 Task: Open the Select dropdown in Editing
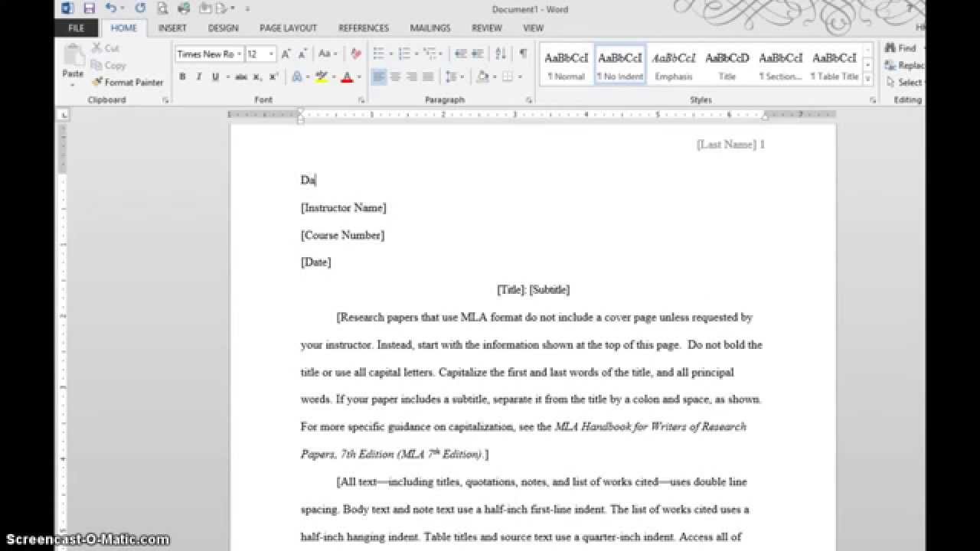[x=905, y=82]
